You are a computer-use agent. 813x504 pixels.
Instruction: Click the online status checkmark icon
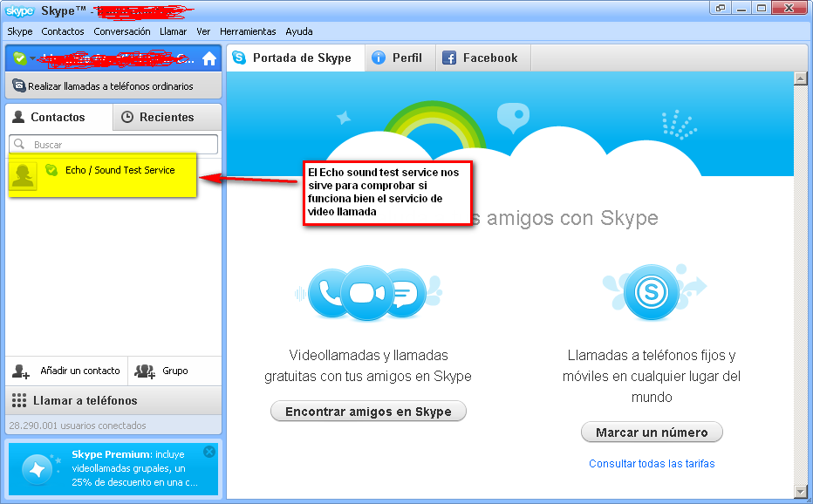click(x=20, y=58)
